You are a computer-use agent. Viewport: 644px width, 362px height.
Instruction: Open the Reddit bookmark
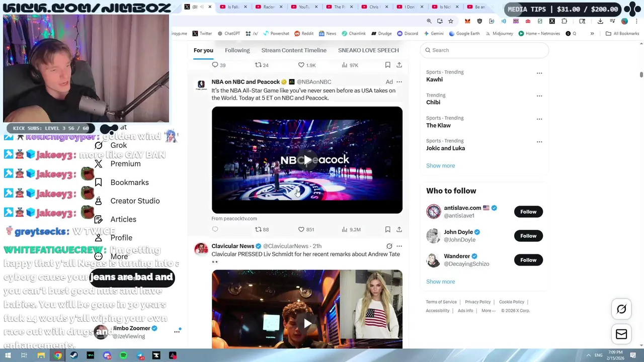[x=304, y=34]
